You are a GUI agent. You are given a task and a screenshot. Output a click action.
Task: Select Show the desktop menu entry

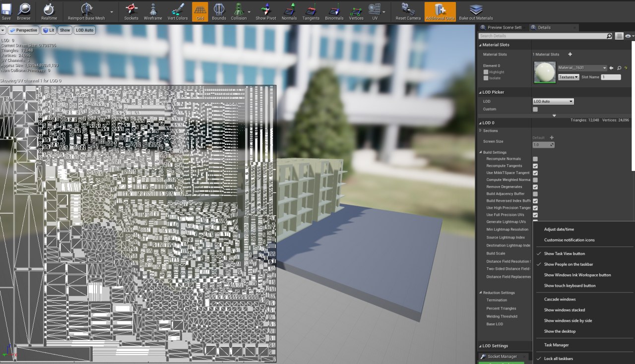coord(560,331)
